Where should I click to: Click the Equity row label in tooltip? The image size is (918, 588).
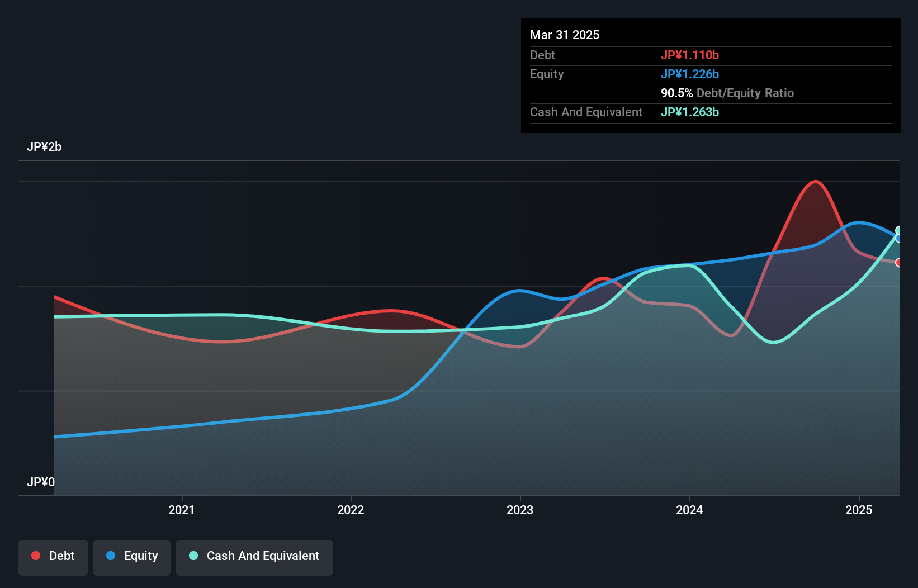pyautogui.click(x=547, y=74)
